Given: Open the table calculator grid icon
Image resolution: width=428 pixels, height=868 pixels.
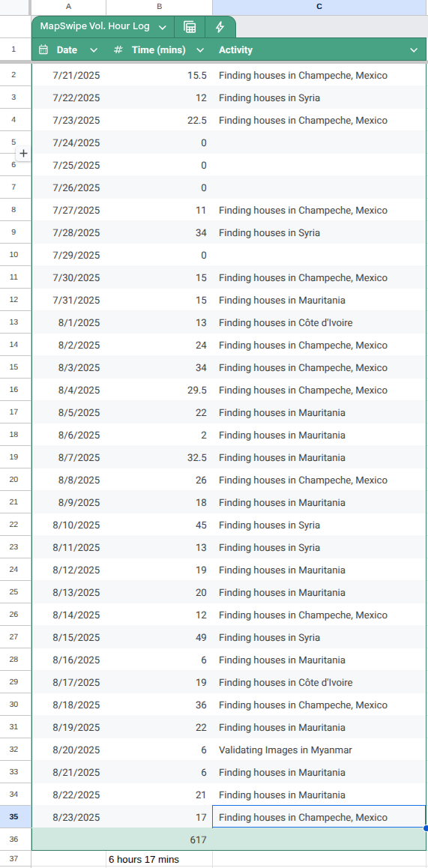Looking at the screenshot, I should click(190, 27).
